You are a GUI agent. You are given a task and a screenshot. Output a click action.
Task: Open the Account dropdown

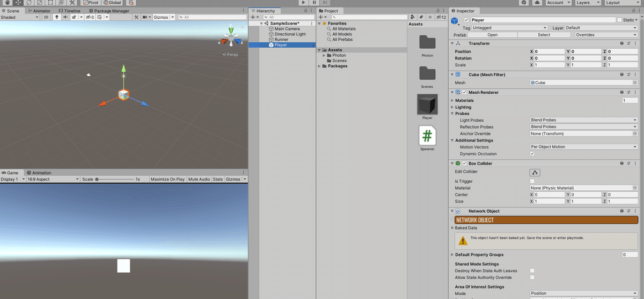[x=558, y=3]
